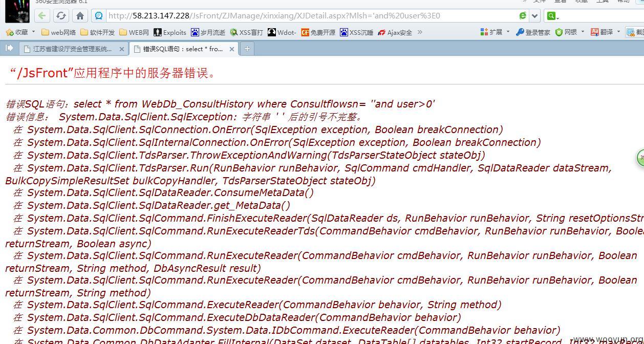The width and height of the screenshot is (644, 344).
Task: Click the site security shield icon in address bar
Action: pos(99,15)
